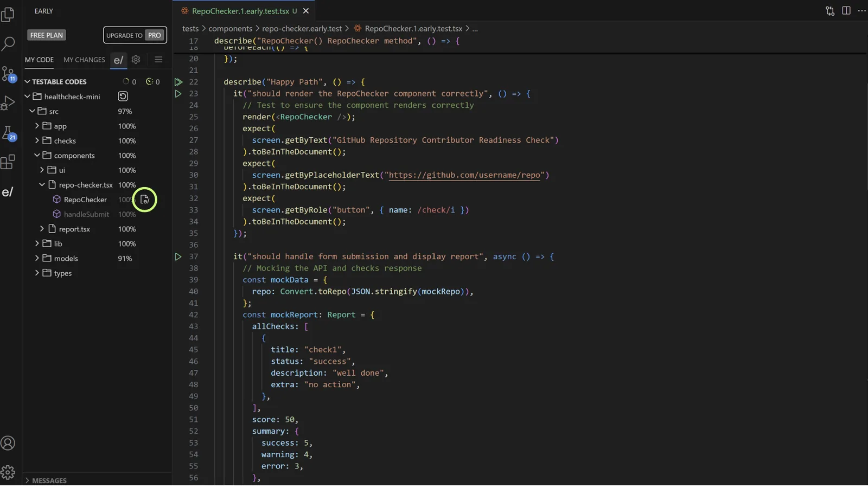
Task: Run test on line 23
Action: tap(178, 93)
